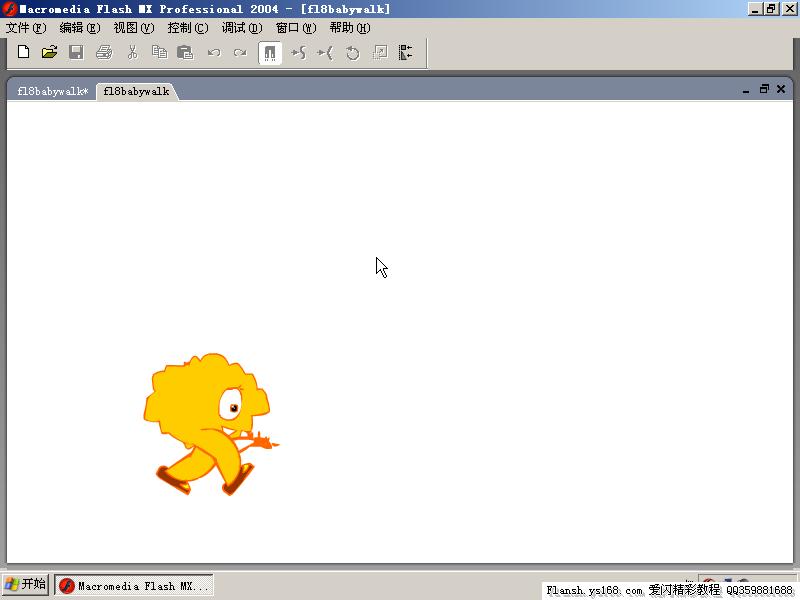Click Macromedia Flash MX taskbar button
800x600 pixels.
[134, 586]
